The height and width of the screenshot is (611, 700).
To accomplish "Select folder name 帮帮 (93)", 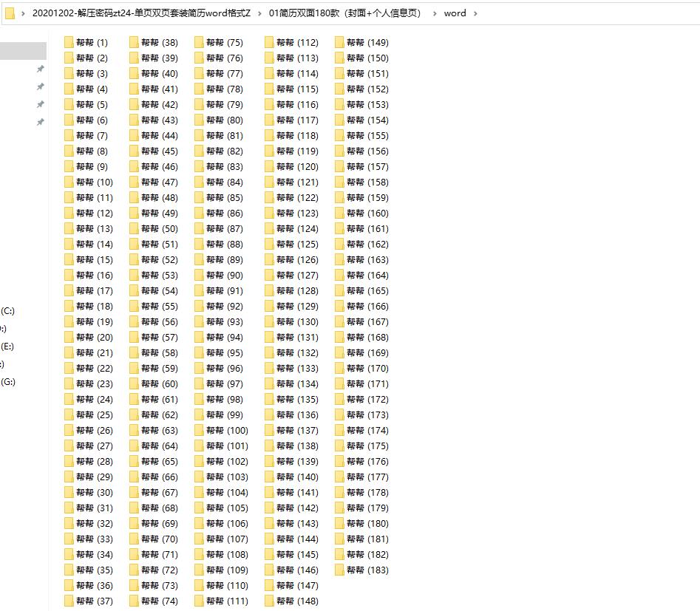I will (225, 322).
